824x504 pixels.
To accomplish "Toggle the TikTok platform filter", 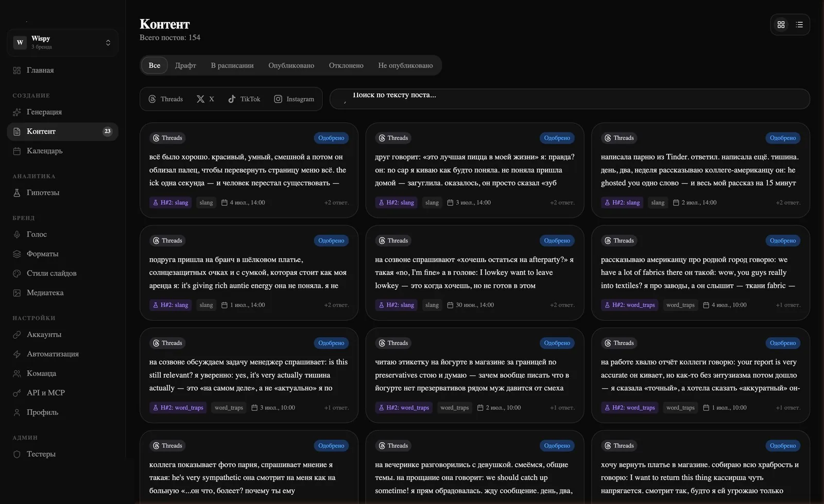I will tap(244, 99).
